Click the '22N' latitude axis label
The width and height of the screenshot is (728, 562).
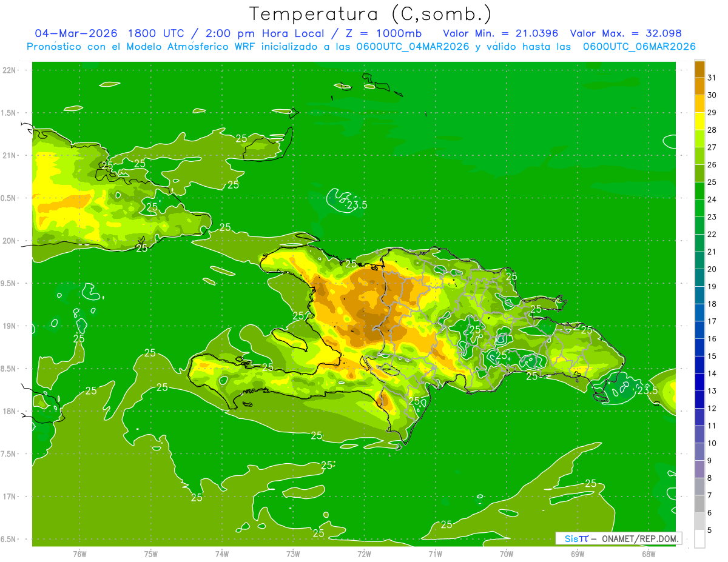click(10, 70)
